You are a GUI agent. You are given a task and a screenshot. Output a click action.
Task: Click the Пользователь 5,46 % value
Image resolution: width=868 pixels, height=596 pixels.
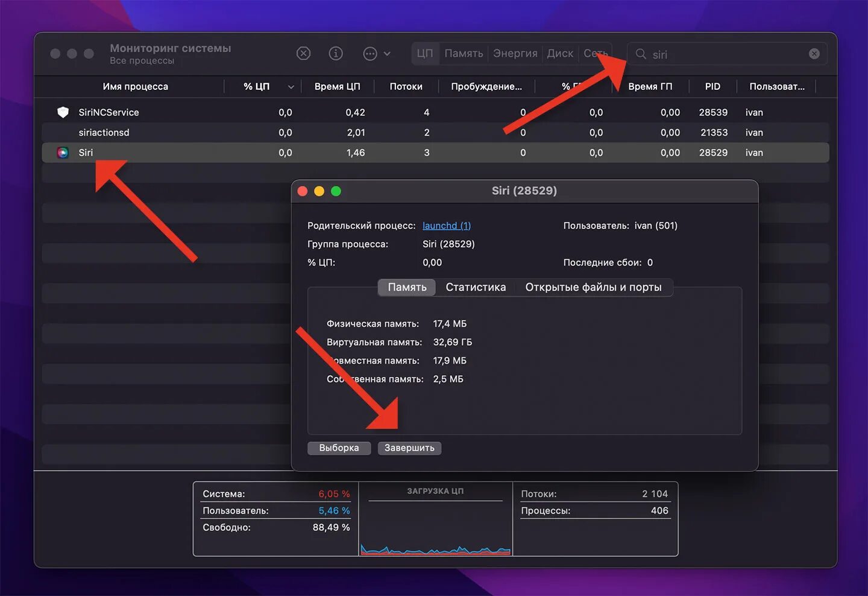[334, 510]
